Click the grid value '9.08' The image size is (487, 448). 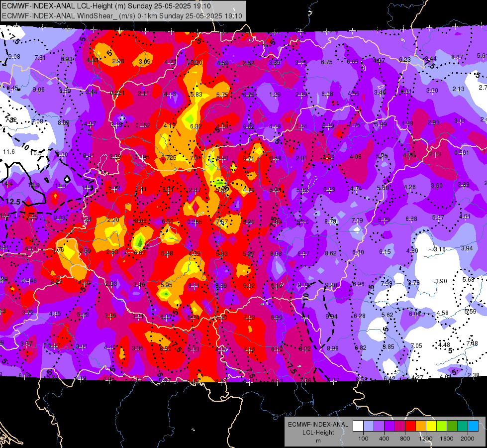coord(14,57)
